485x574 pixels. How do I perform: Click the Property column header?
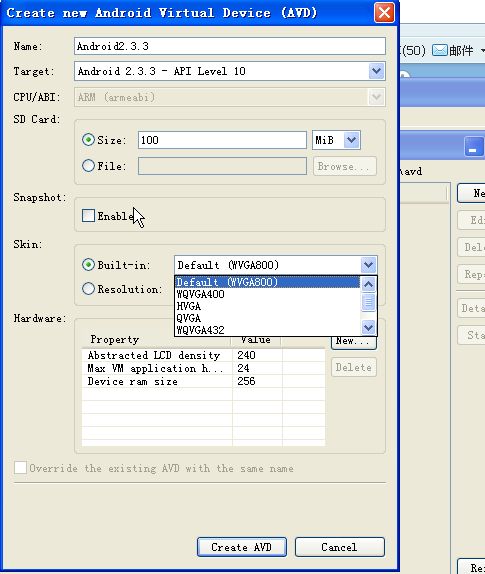click(x=157, y=340)
